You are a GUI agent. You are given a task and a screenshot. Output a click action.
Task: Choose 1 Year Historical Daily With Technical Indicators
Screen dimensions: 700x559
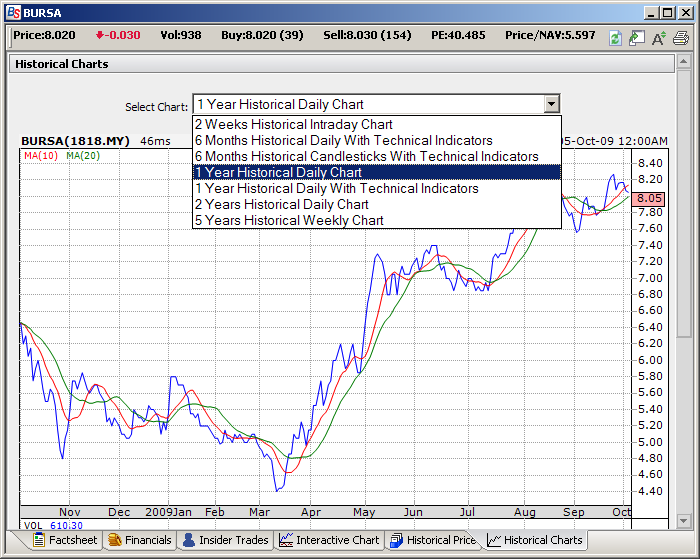tap(377, 188)
